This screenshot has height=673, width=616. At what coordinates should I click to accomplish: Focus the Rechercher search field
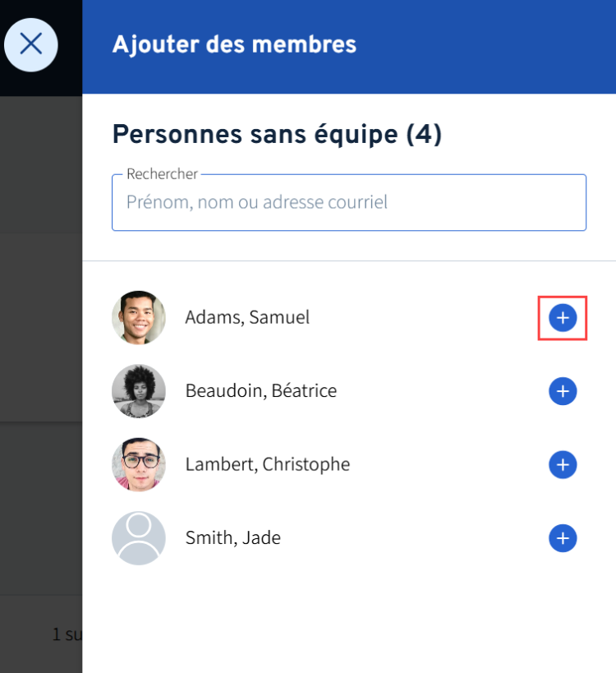coord(349,202)
